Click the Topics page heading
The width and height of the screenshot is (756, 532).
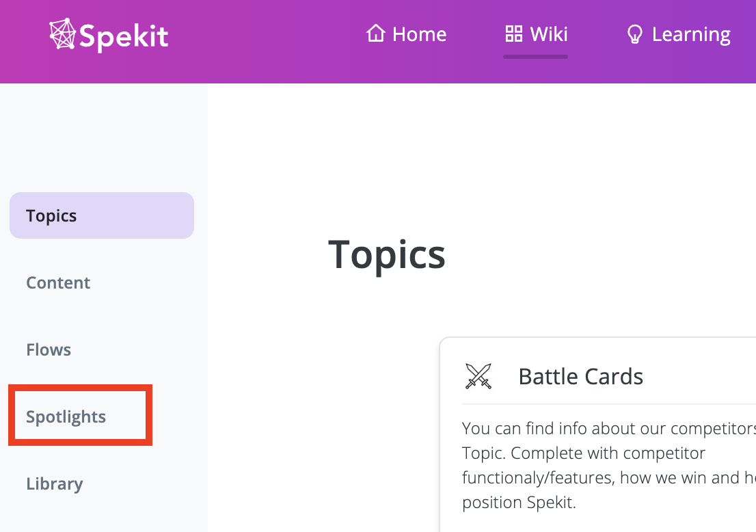387,256
